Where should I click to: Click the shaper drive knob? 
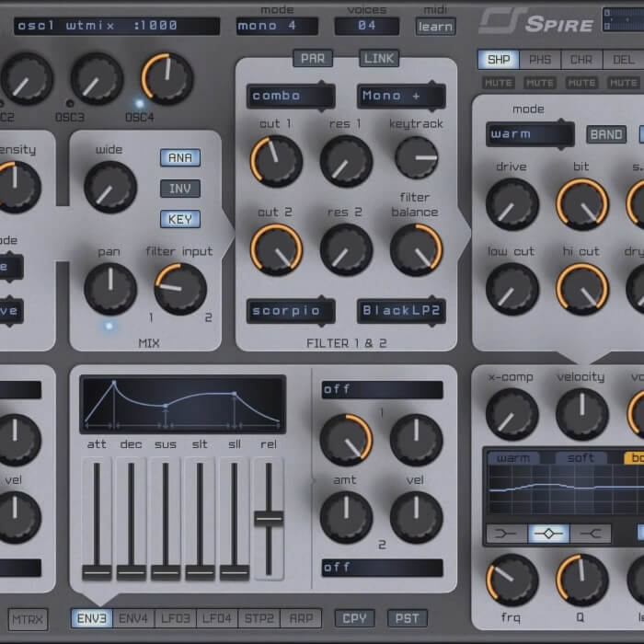[512, 204]
